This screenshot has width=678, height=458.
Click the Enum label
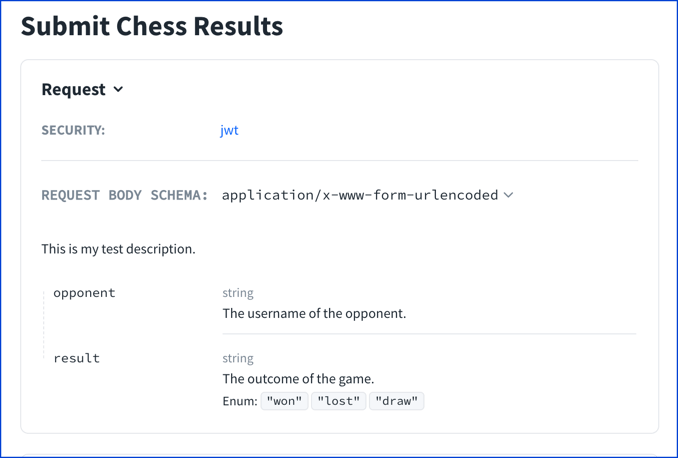(240, 401)
